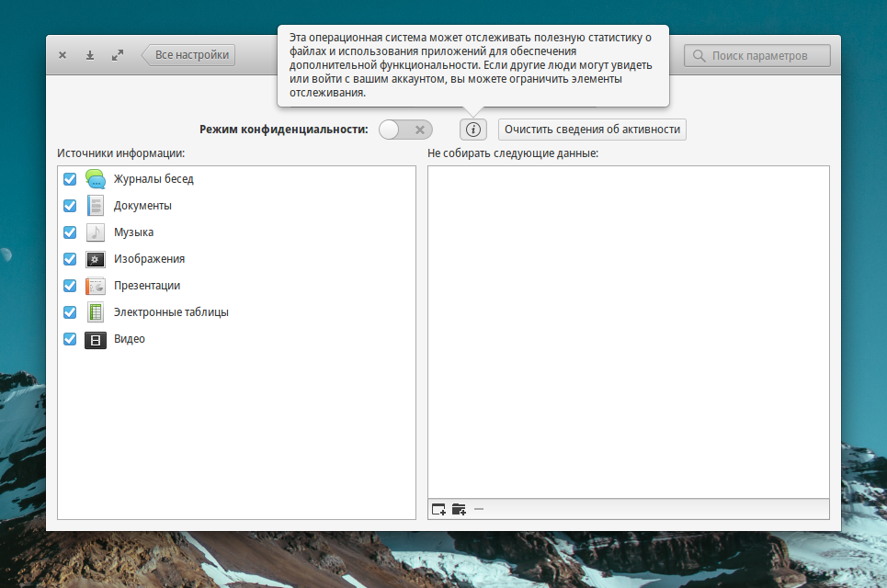887x588 pixels.
Task: Click the Режим конфиденциальности label
Action: pos(283,130)
